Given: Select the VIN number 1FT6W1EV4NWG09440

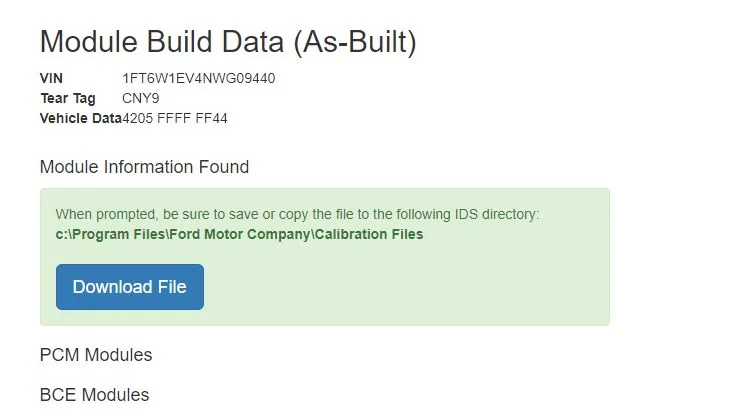Looking at the screenshot, I should click(199, 78).
